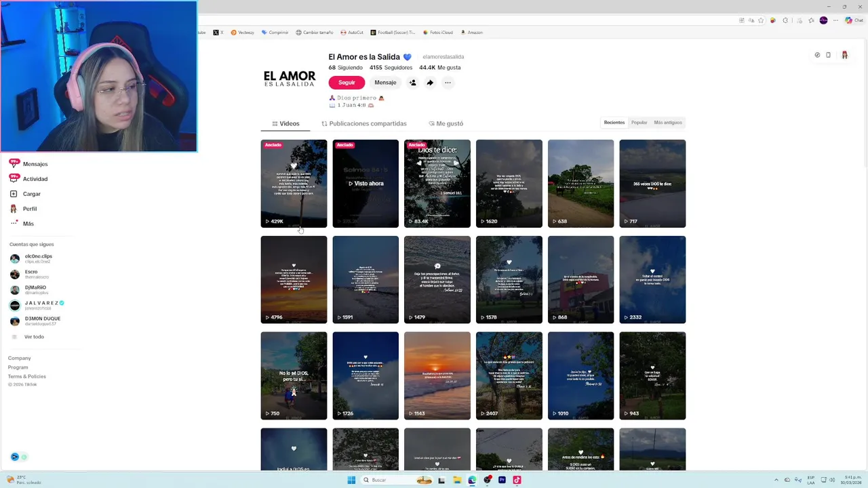Open the Chat copilot button in browser

click(x=854, y=20)
